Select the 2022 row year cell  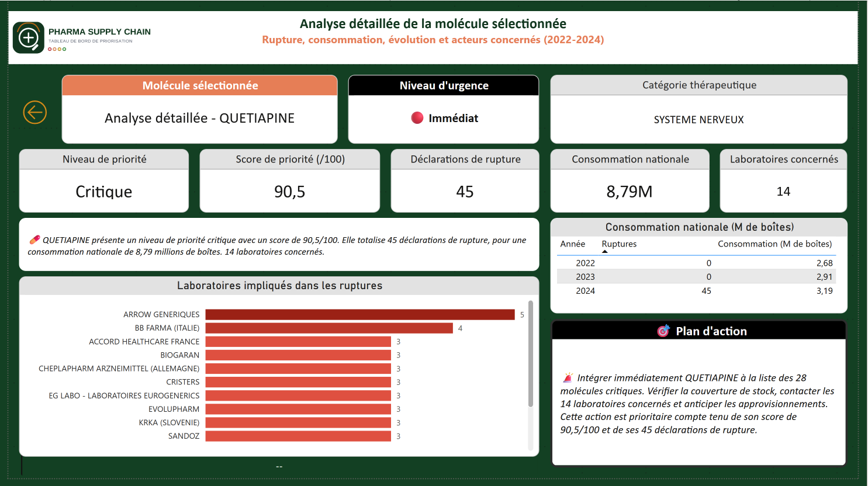[585, 263]
